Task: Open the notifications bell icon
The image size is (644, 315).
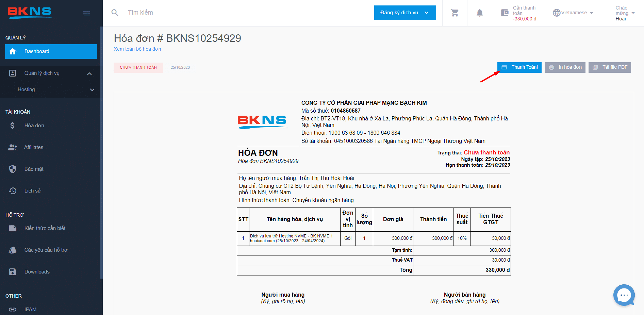Action: [x=480, y=13]
